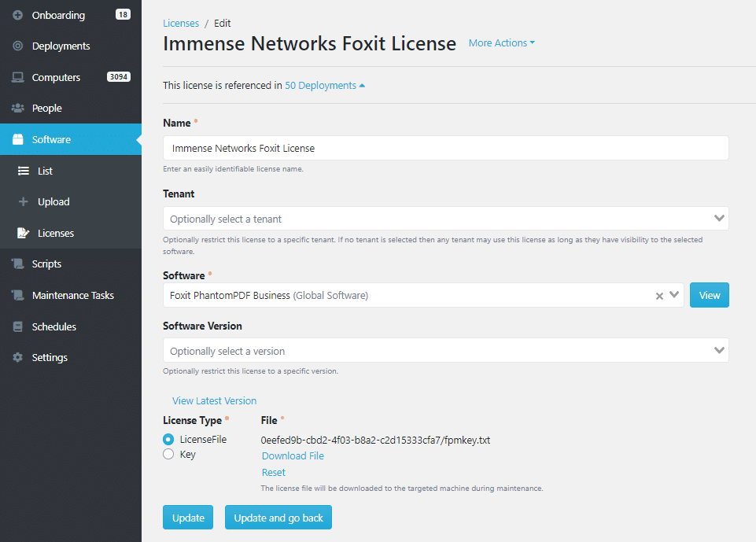Open Settings using the gear icon
Screen dimensions: 756x542
coord(18,357)
